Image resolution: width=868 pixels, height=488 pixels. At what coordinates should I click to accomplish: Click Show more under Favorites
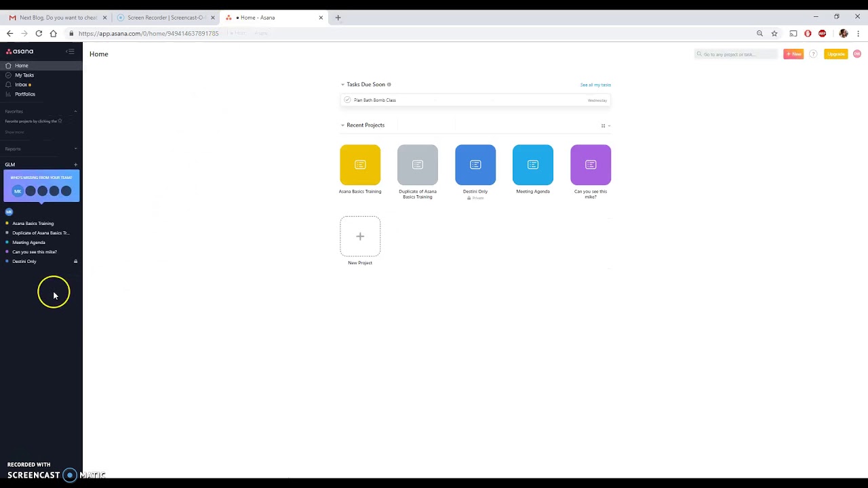click(x=14, y=132)
